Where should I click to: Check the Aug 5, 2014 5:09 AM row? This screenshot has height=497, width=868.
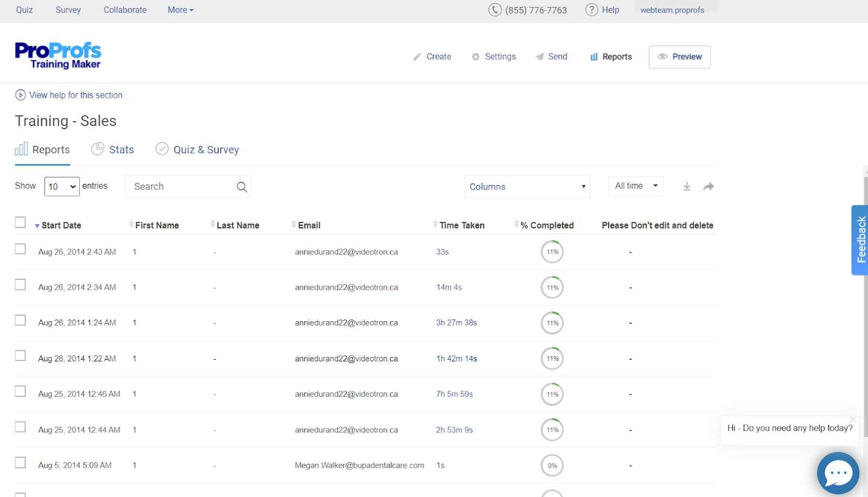tap(20, 463)
